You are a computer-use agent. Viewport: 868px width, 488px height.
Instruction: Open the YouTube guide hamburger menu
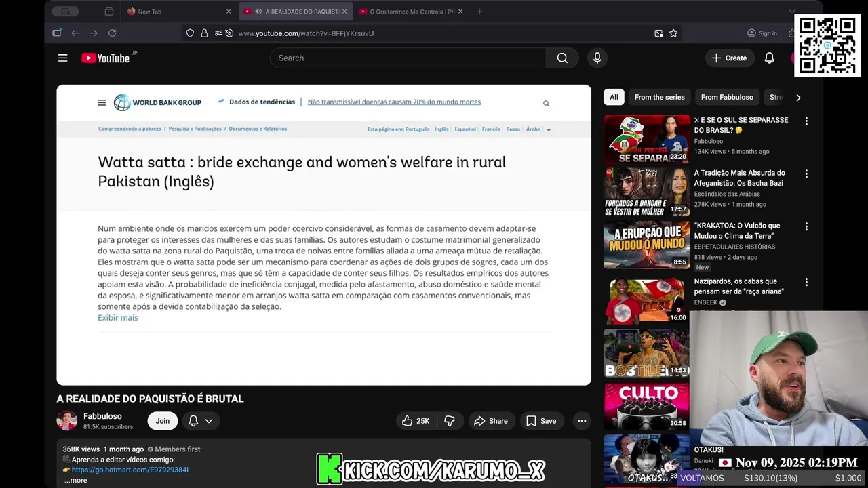pyautogui.click(x=63, y=58)
